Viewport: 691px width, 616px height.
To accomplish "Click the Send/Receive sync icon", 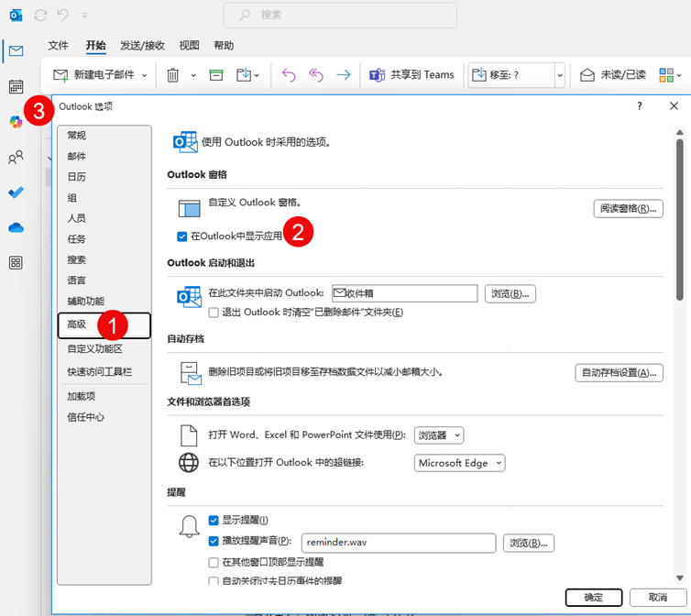I will (x=40, y=16).
